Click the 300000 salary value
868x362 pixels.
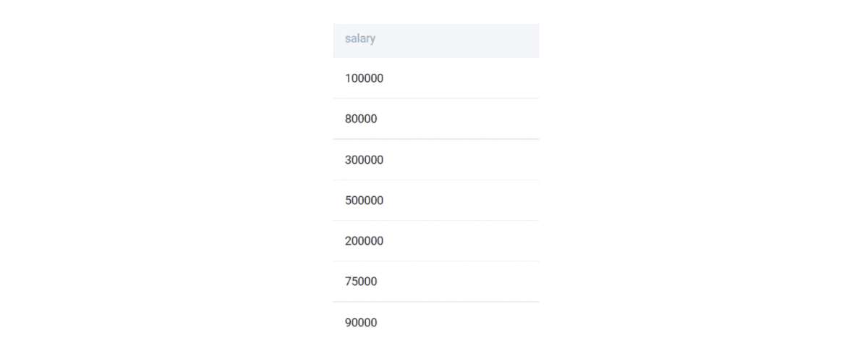tap(364, 159)
